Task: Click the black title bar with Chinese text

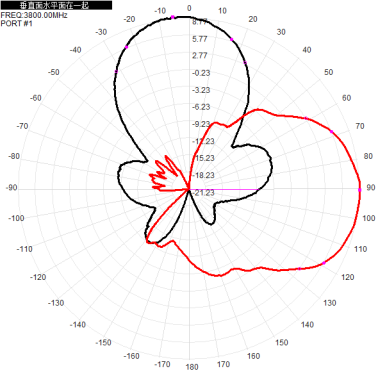Action: coord(56,5)
